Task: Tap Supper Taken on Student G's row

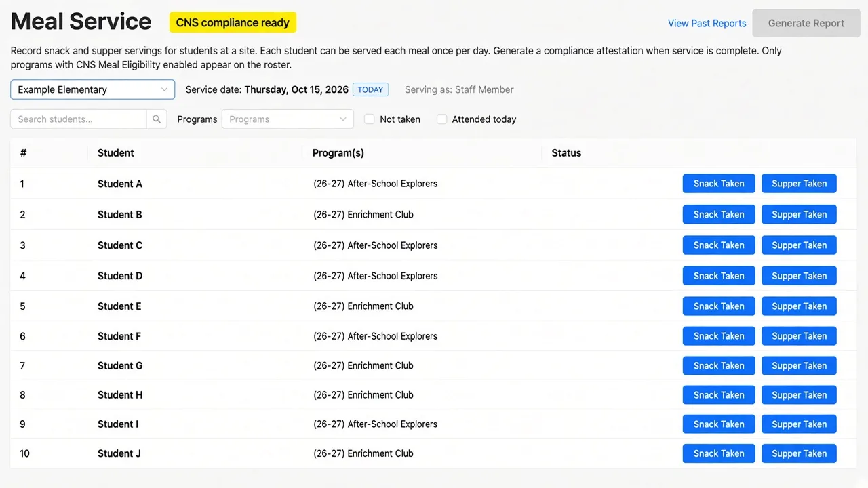Action: click(800, 366)
